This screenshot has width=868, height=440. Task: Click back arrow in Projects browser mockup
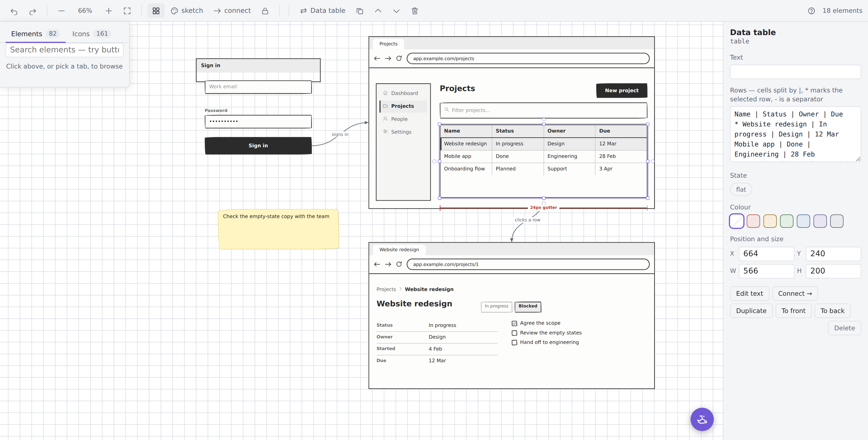pos(377,58)
